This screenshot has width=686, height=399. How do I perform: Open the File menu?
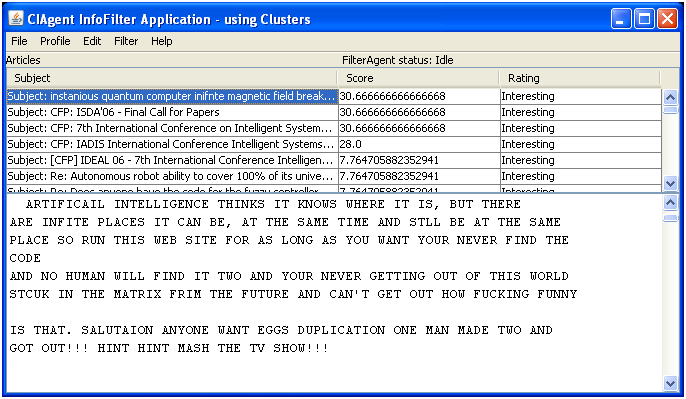19,41
